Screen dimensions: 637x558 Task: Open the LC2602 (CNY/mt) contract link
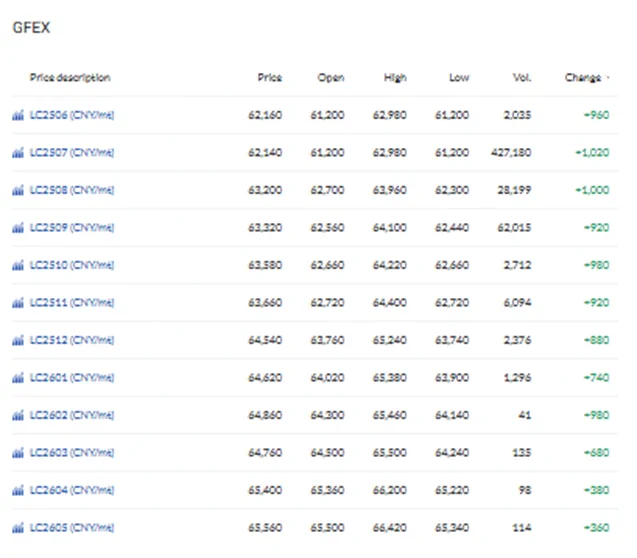coord(72,415)
